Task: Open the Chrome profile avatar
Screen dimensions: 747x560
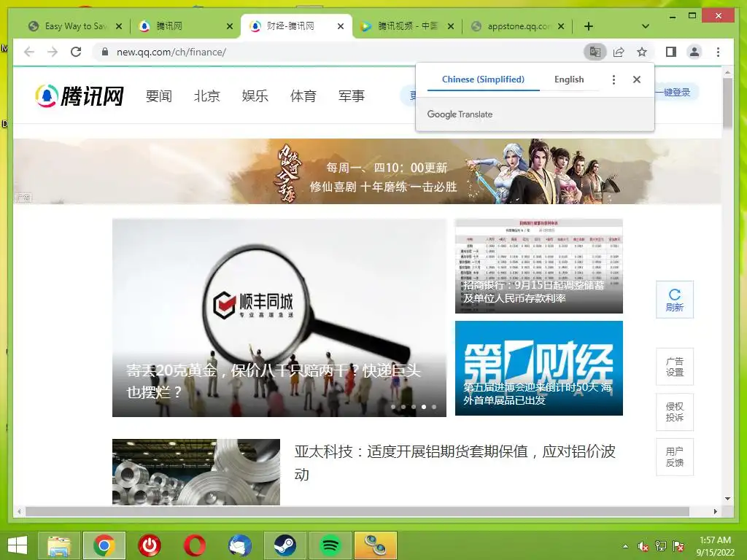Action: [x=694, y=52]
